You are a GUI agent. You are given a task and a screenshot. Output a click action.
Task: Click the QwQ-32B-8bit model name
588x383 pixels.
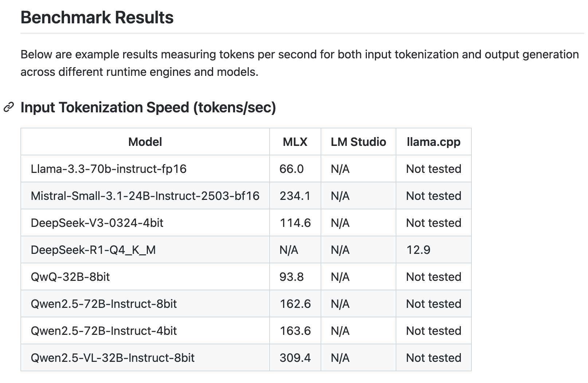click(x=70, y=277)
